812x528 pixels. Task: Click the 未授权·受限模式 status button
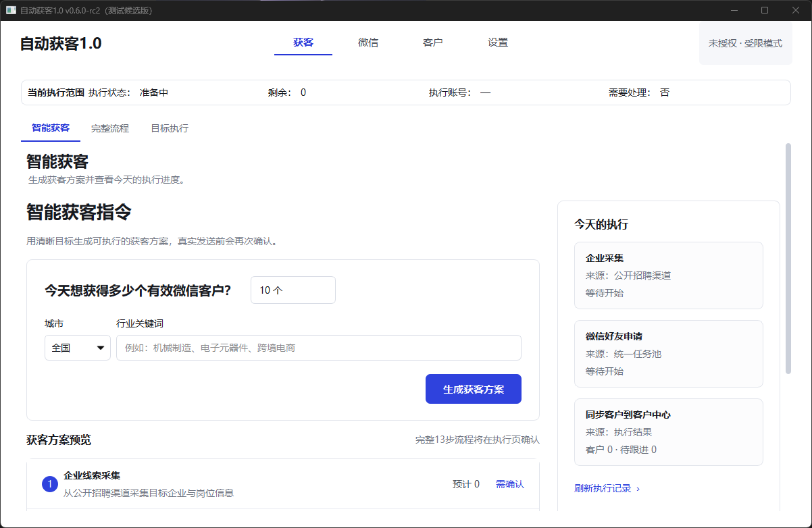(x=745, y=43)
